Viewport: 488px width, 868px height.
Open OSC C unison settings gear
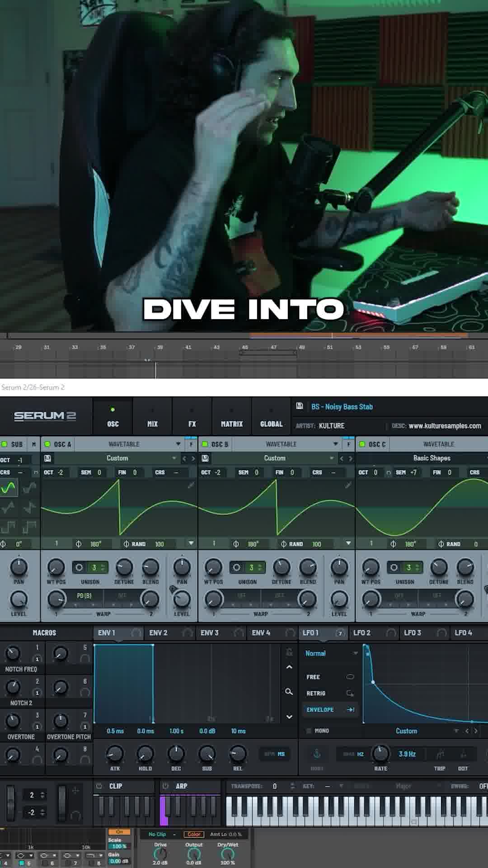(x=394, y=567)
